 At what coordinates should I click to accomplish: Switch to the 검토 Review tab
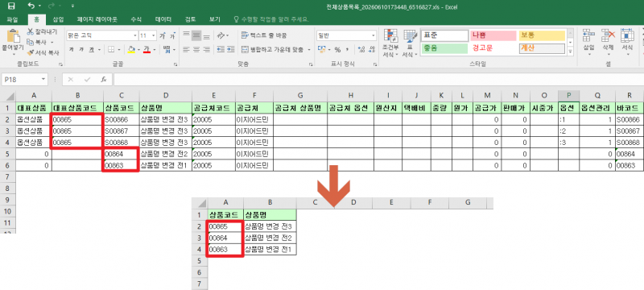click(x=190, y=19)
